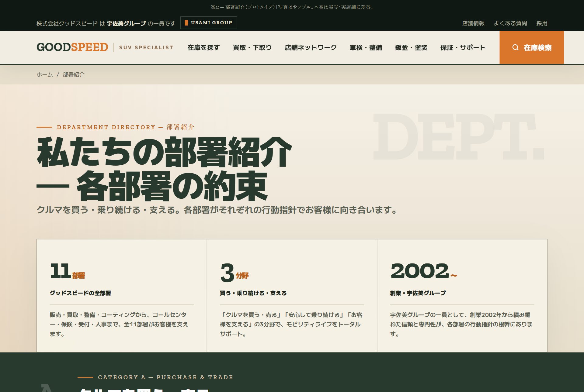Open the よくある質問 link
The height and width of the screenshot is (392, 584).
[x=510, y=23]
